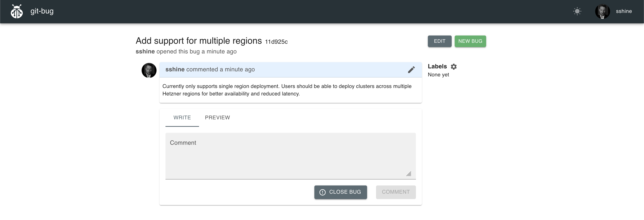This screenshot has width=644, height=220.
Task: Click the sshine username near the title
Action: coord(145,51)
